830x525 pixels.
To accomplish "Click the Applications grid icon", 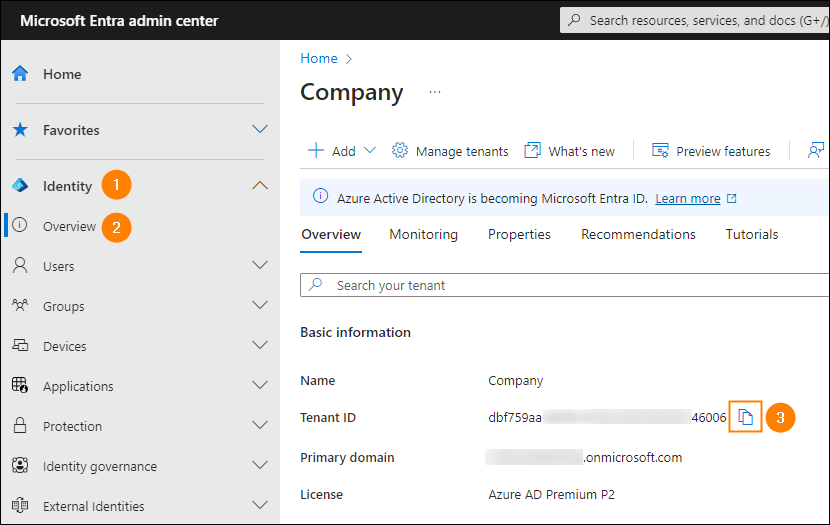I will (x=20, y=385).
